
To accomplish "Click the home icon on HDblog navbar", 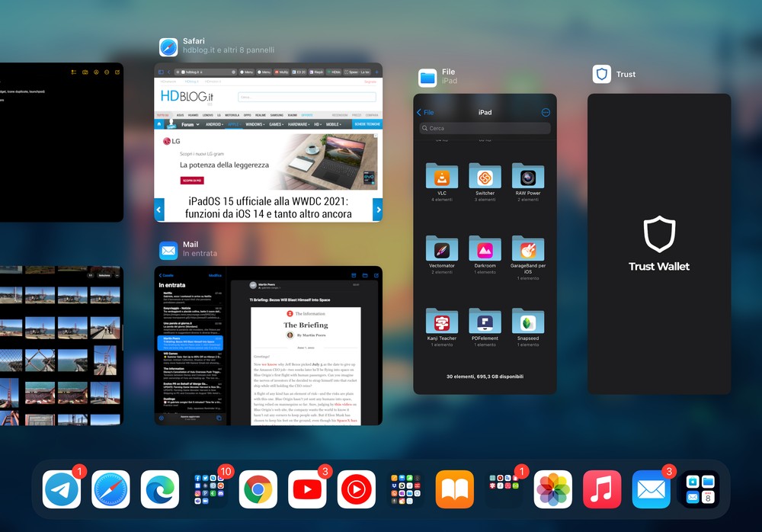I will coord(159,124).
